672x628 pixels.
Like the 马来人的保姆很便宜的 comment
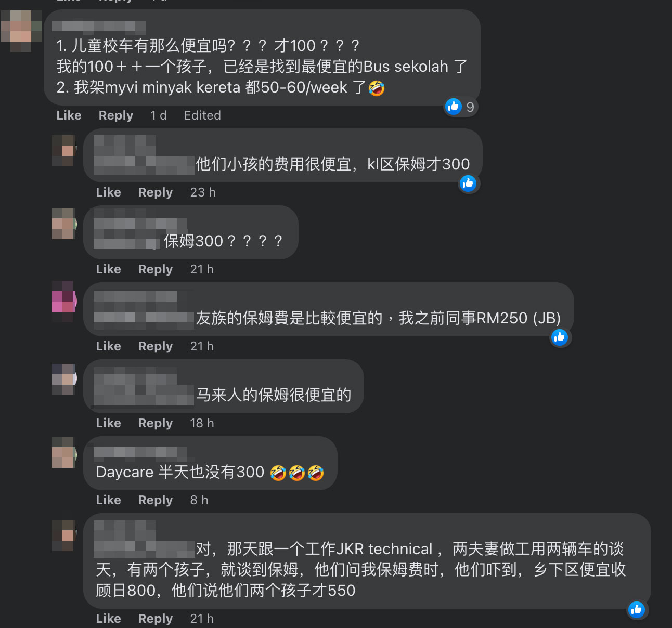click(109, 423)
